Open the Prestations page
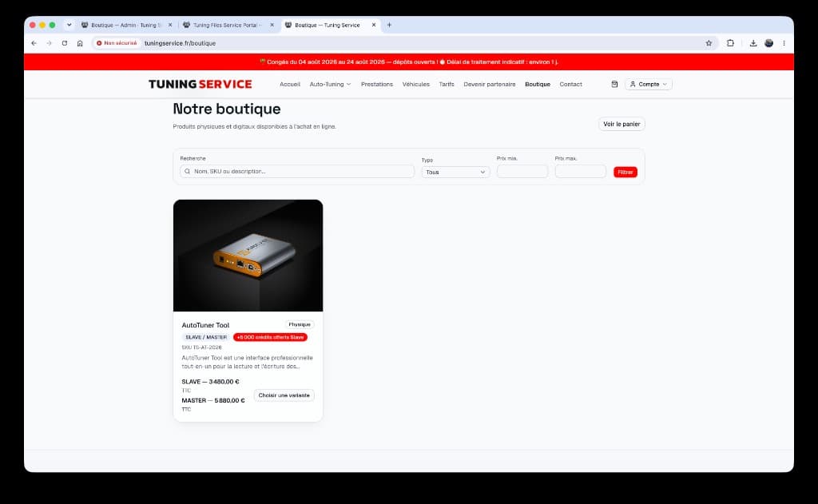The height and width of the screenshot is (504, 818). [x=377, y=84]
